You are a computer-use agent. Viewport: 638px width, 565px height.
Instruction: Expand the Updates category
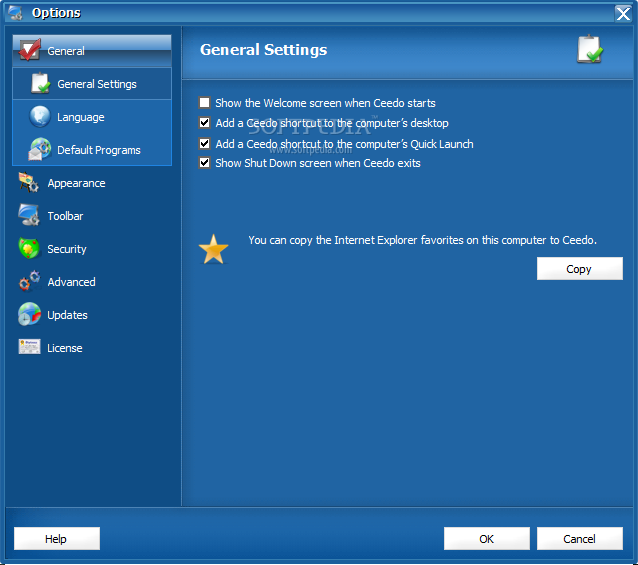[92, 315]
